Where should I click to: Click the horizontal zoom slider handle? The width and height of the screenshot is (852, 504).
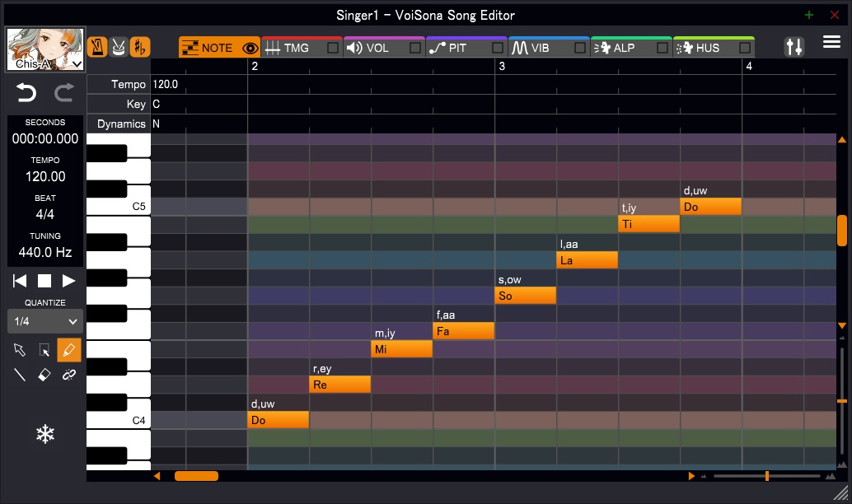(766, 476)
